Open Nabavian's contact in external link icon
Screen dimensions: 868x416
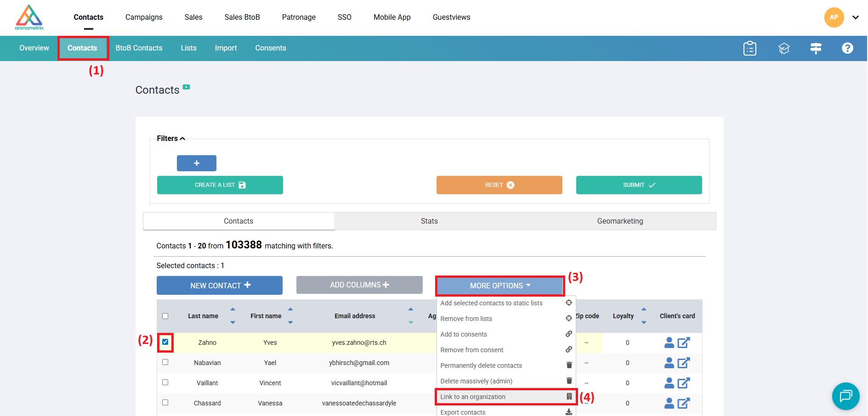684,363
